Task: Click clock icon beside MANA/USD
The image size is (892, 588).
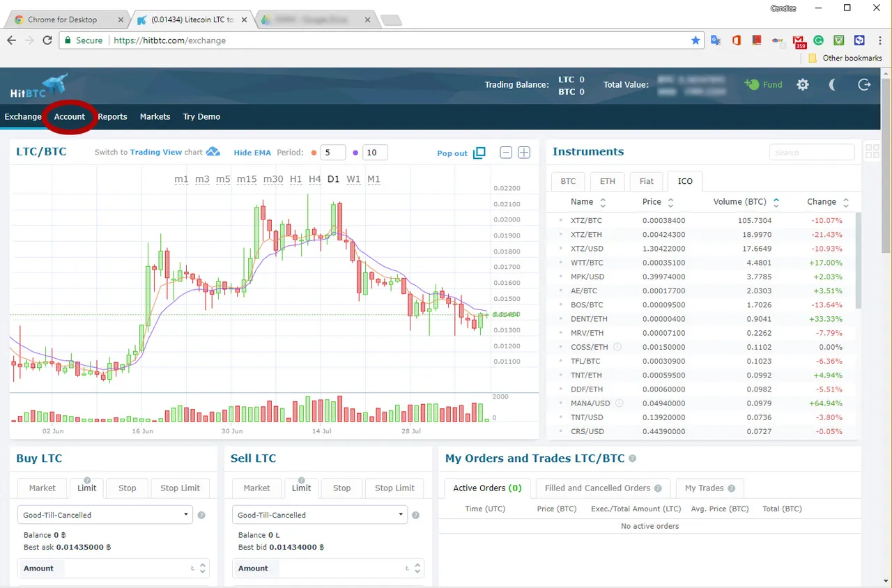Action: (x=620, y=403)
